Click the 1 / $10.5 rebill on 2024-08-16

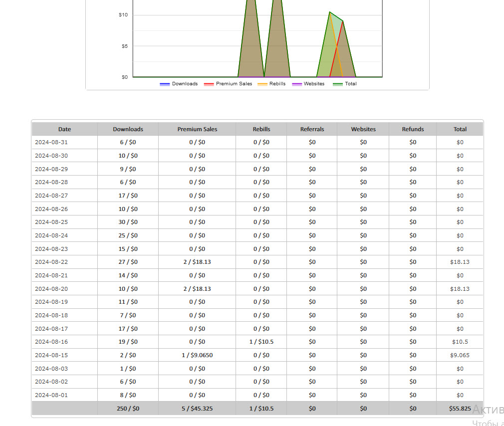[261, 342]
